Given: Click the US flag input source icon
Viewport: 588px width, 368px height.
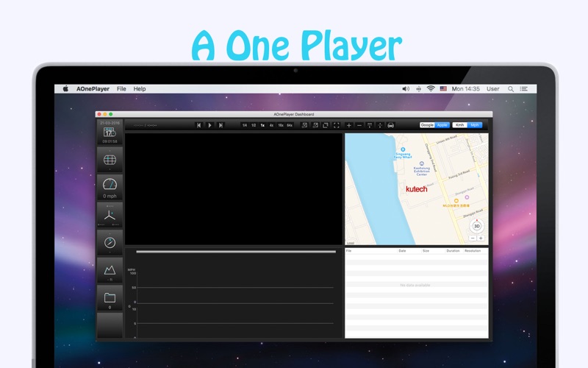Looking at the screenshot, I should click(443, 89).
